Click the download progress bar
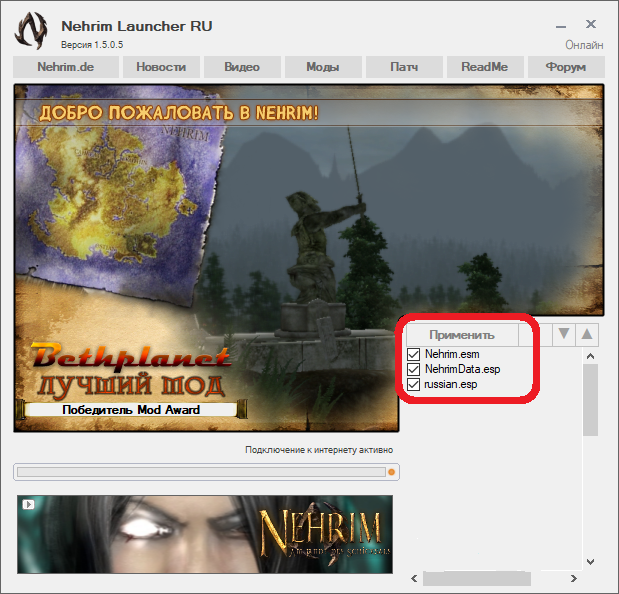 click(200, 472)
